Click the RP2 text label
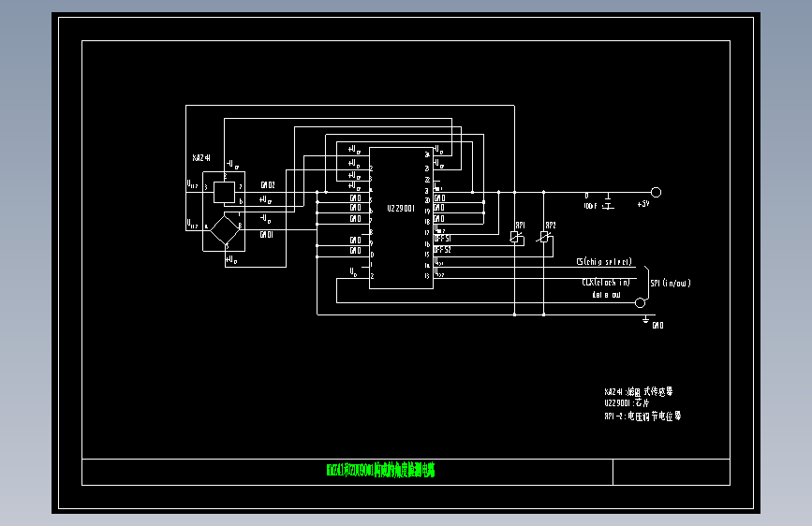This screenshot has width=812, height=526. (x=551, y=226)
